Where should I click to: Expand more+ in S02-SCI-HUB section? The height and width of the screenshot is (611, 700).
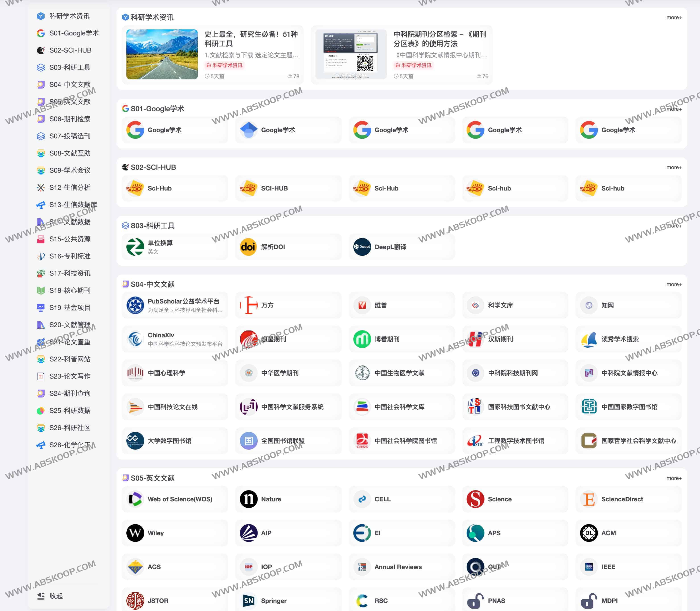[674, 167]
